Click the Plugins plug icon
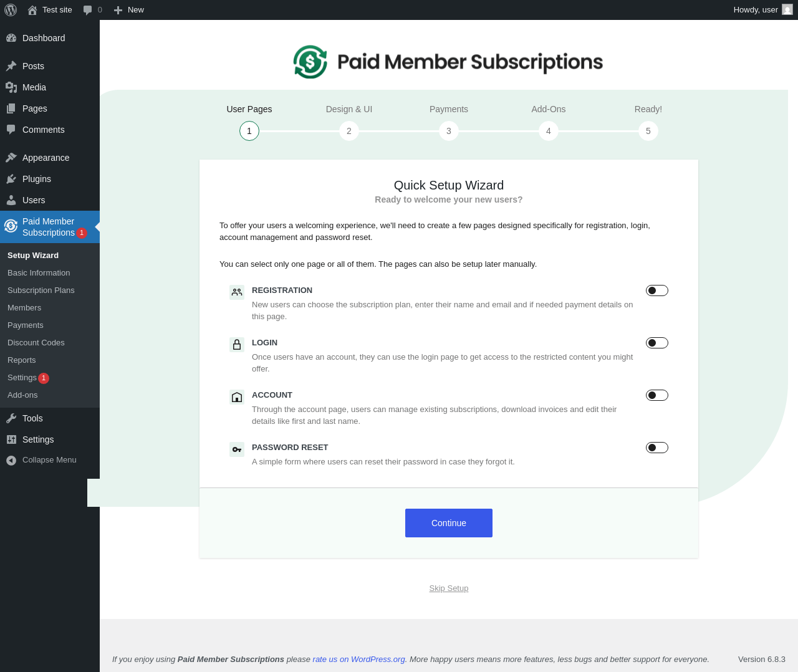 click(11, 179)
